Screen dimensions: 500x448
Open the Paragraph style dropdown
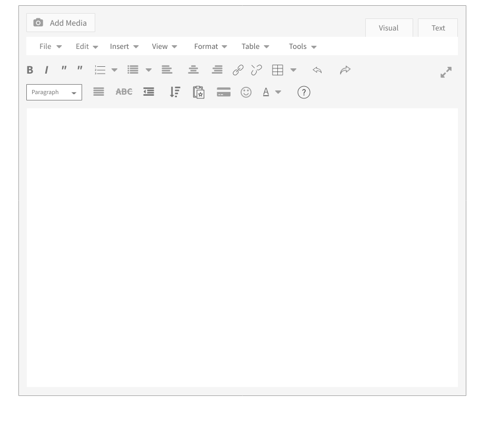(54, 92)
